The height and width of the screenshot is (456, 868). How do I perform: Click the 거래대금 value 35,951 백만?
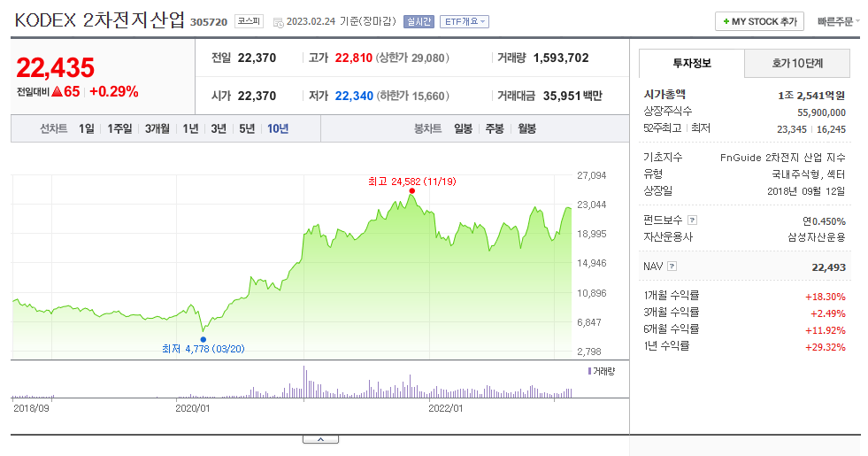pos(572,96)
